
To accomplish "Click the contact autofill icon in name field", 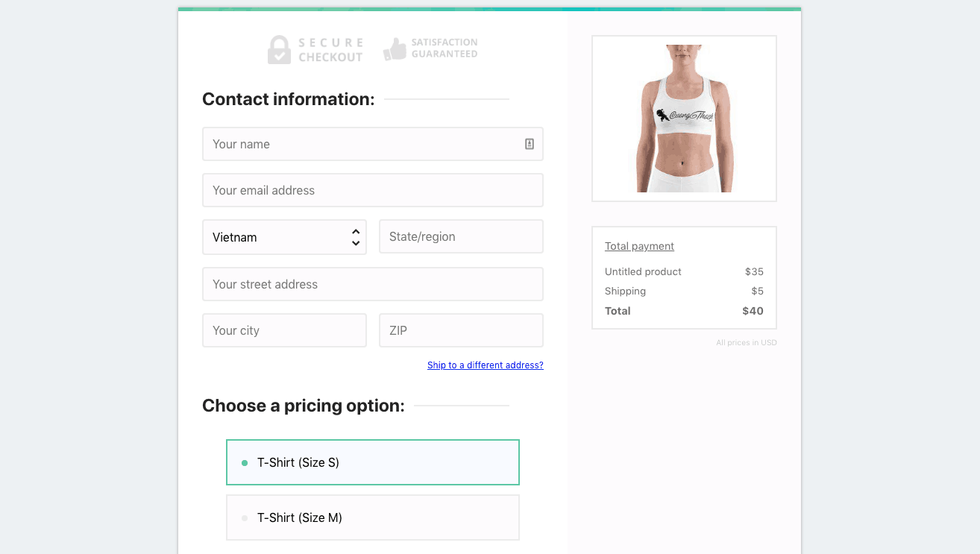I will 530,144.
